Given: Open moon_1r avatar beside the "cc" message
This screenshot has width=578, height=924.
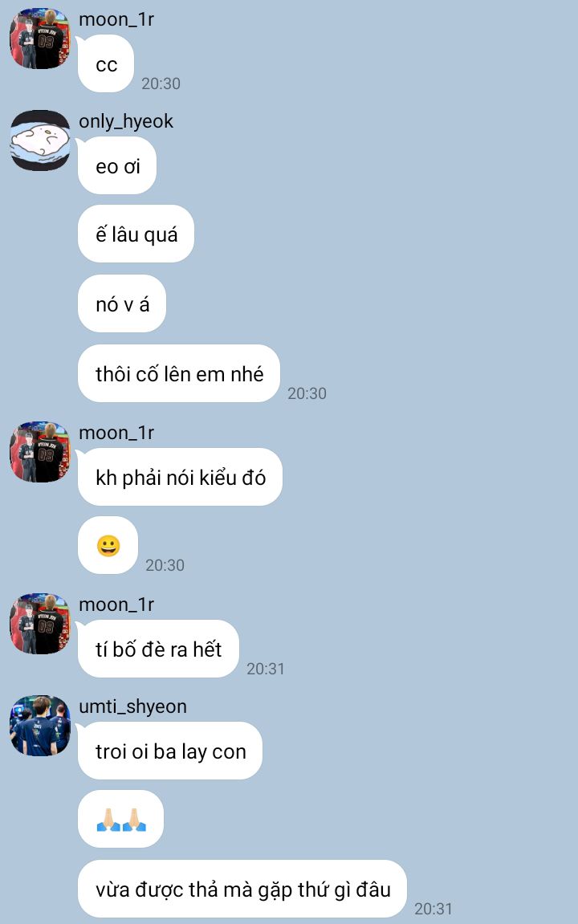Looking at the screenshot, I should click(40, 39).
